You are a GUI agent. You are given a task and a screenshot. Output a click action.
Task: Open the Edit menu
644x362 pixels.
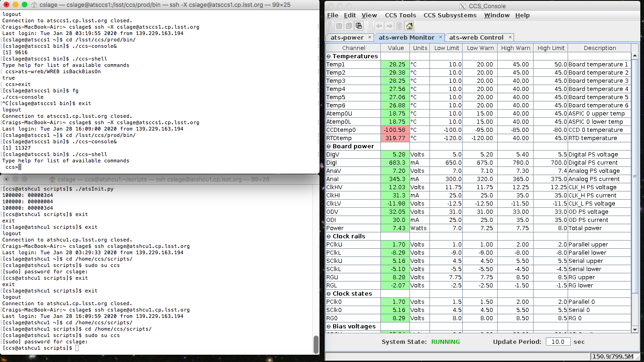point(350,15)
